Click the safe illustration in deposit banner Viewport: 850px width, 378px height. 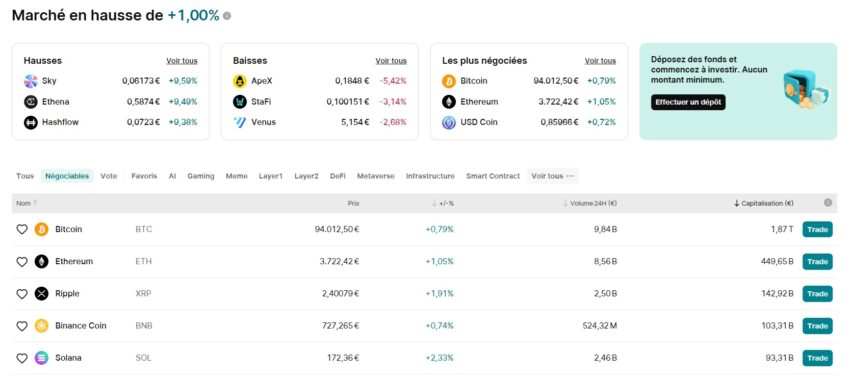806,90
